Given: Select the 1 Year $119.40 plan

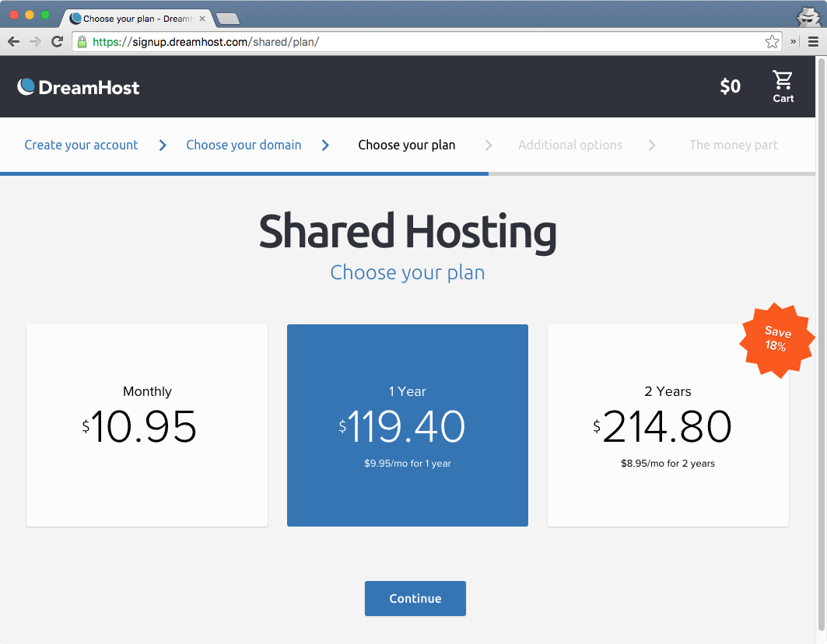Looking at the screenshot, I should (408, 425).
